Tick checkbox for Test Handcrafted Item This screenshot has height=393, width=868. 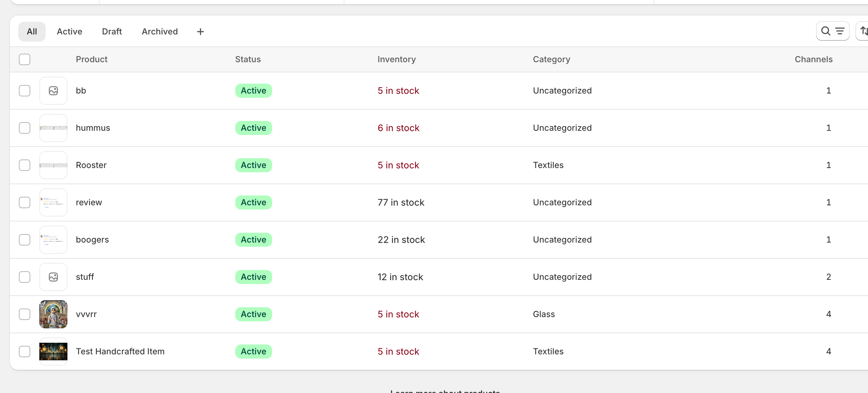[25, 352]
